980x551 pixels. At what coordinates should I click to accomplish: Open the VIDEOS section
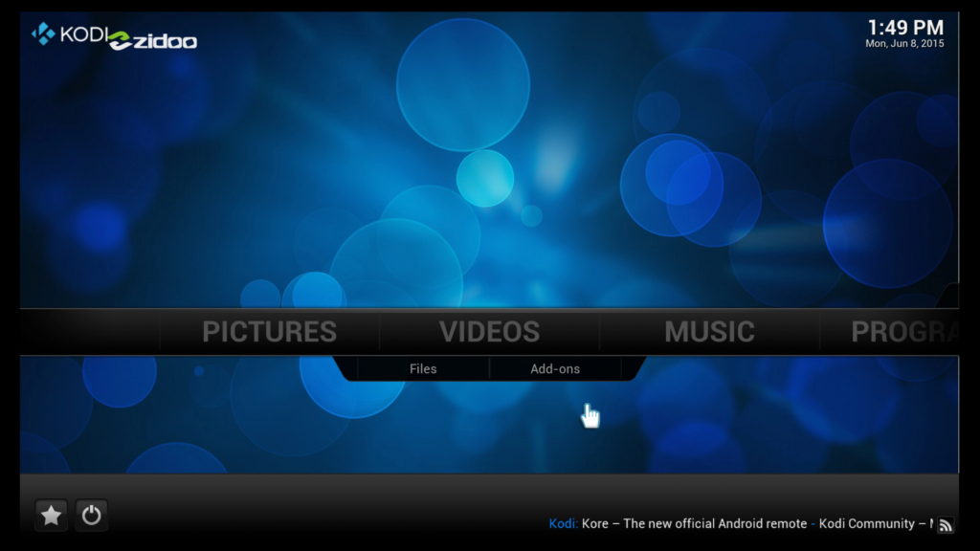pos(489,332)
